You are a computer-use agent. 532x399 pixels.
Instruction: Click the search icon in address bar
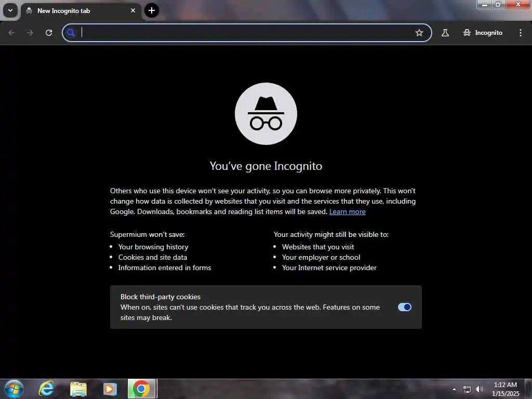coord(71,33)
